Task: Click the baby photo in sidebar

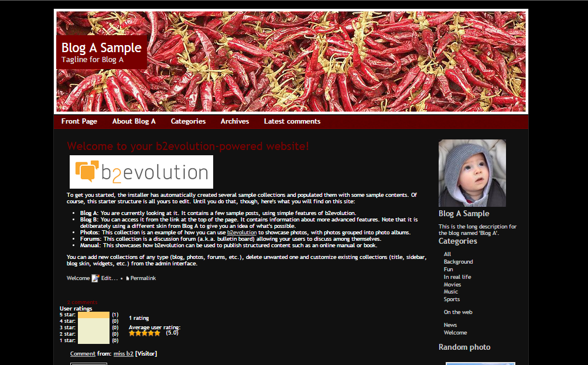Action: [472, 173]
